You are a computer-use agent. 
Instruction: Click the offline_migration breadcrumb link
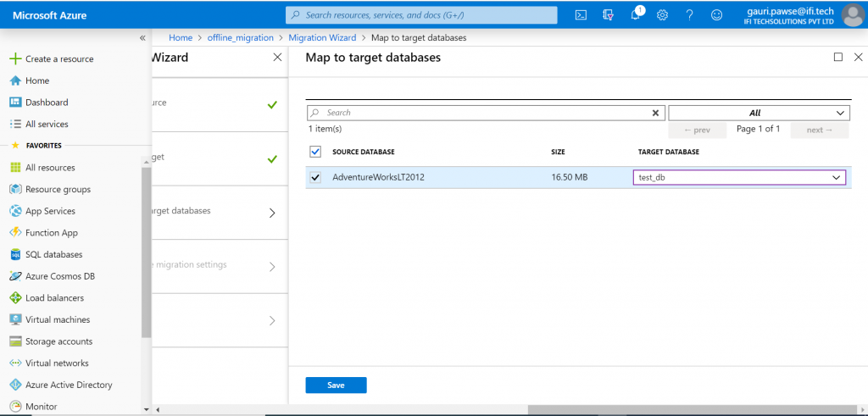point(240,37)
